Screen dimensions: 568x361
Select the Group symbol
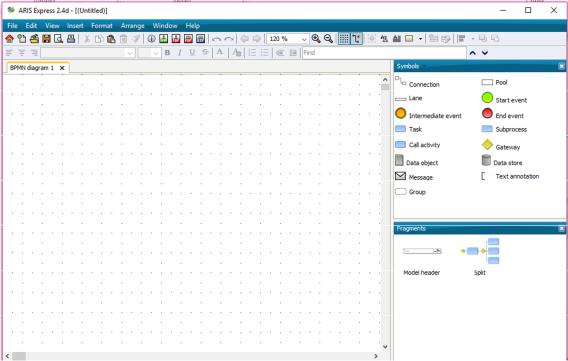[x=410, y=192]
